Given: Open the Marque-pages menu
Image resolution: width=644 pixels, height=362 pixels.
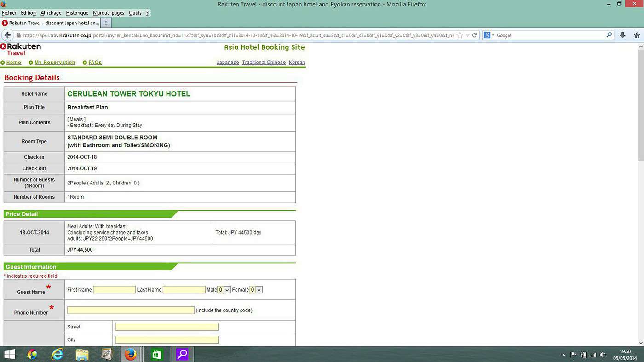Looking at the screenshot, I should point(109,13).
